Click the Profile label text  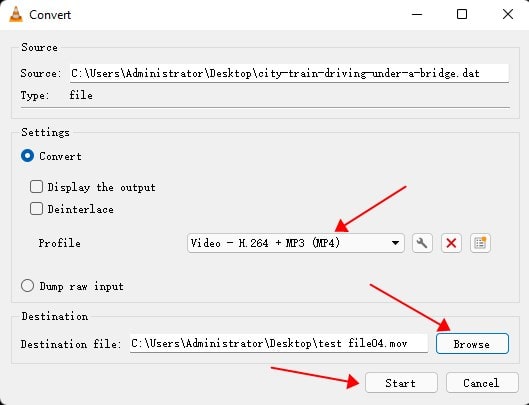pos(59,243)
